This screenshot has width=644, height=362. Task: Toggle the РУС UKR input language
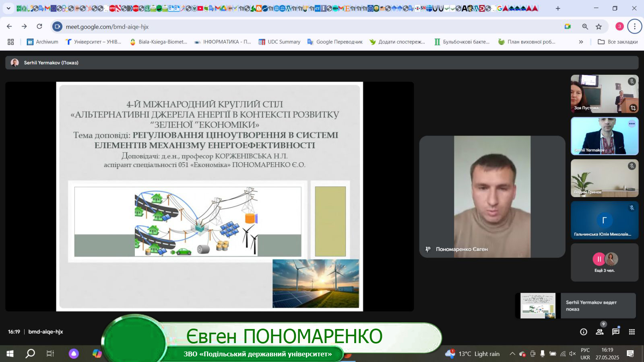(x=585, y=354)
